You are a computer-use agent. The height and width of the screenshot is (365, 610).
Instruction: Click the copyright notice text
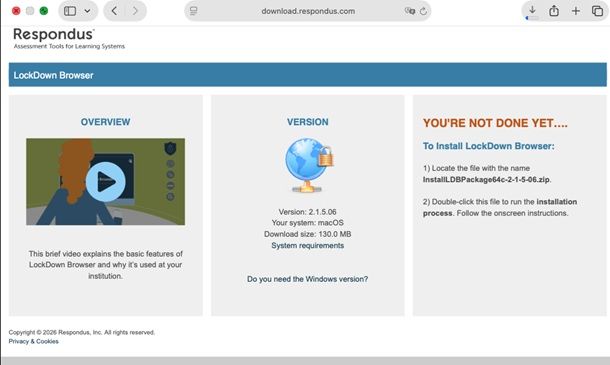point(82,332)
